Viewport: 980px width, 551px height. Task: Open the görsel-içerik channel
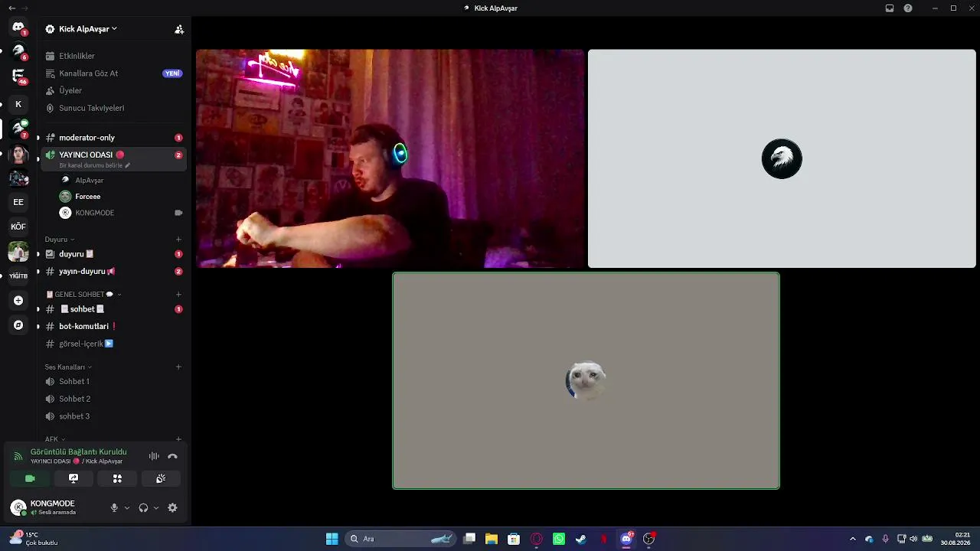113,344
